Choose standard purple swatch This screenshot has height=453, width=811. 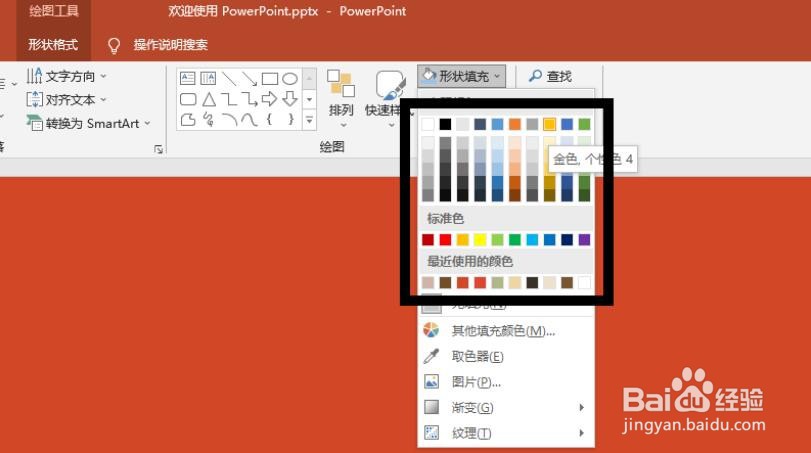584,239
